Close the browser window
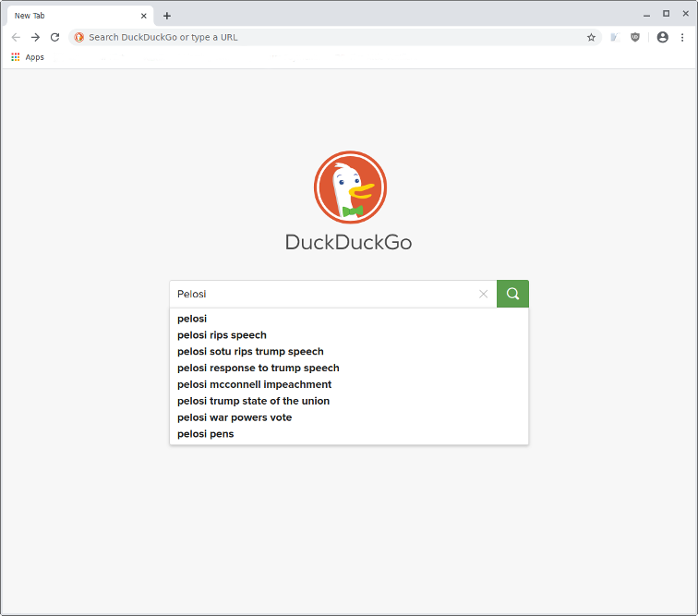Viewport: 698px width, 616px height. [686, 14]
